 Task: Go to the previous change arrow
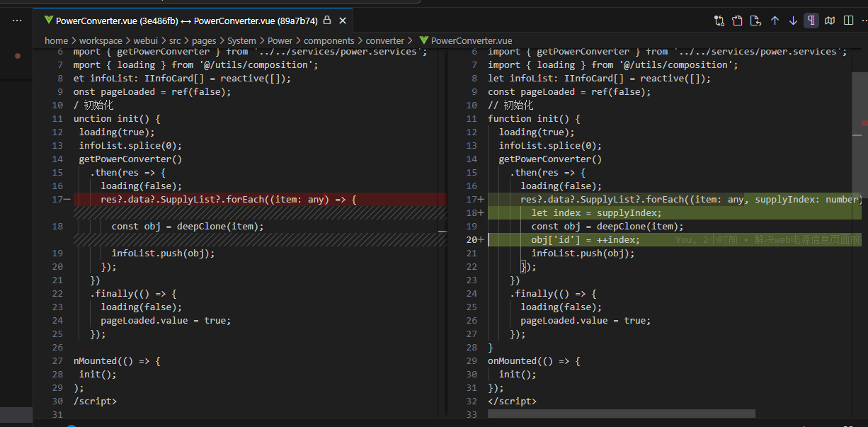(x=775, y=21)
